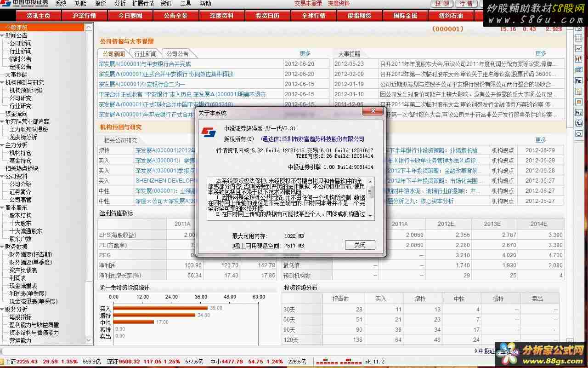Select 龙虎榜分析 in the left tree
Image resolution: width=588 pixels, height=368 pixels.
(x=23, y=137)
